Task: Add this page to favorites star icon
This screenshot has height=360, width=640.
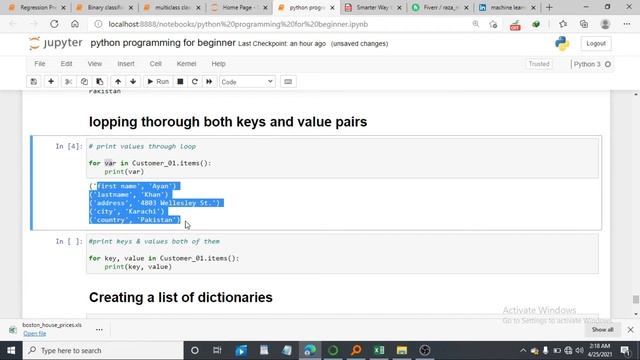Action: point(493,24)
